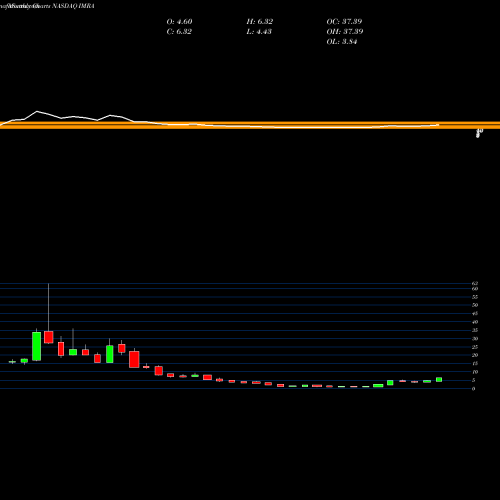The height and width of the screenshot is (500, 500).
Task: Select the OC: 37.39 readout
Action: click(x=344, y=22)
